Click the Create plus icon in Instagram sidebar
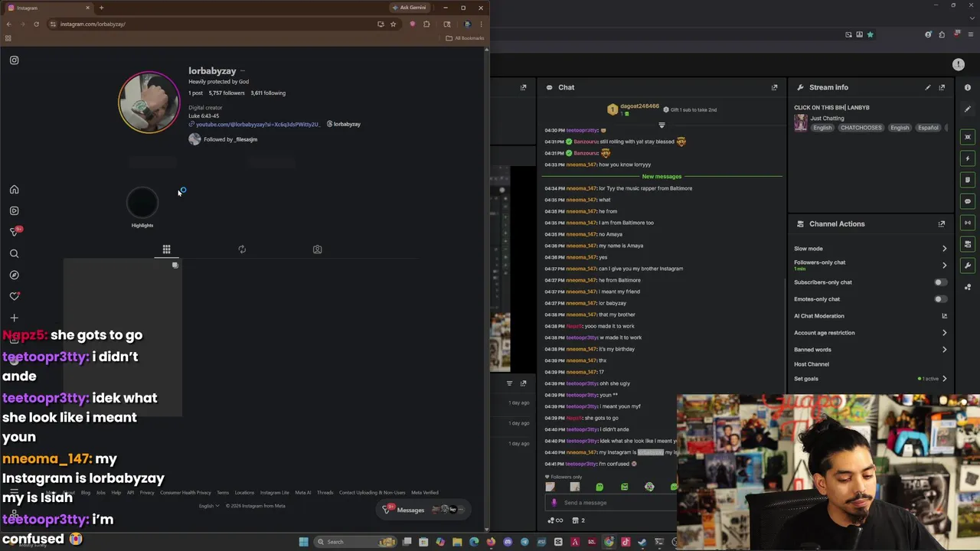Image resolution: width=980 pixels, height=551 pixels. [x=14, y=318]
